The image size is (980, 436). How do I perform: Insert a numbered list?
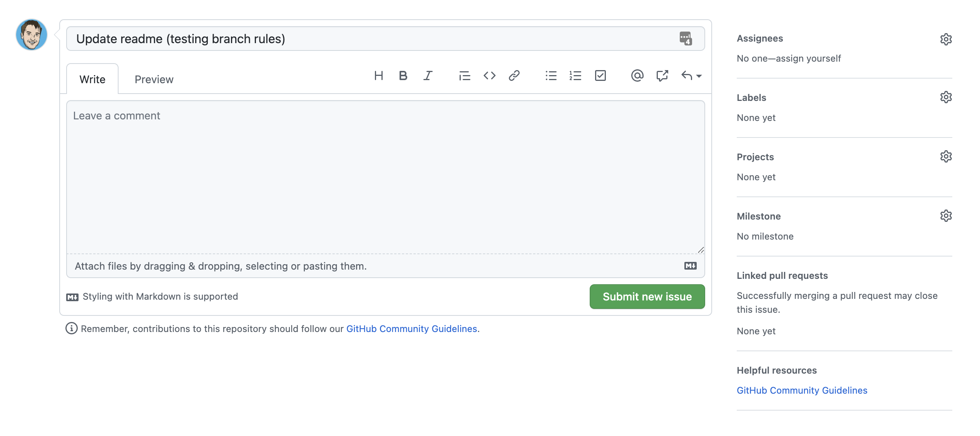pyautogui.click(x=575, y=76)
